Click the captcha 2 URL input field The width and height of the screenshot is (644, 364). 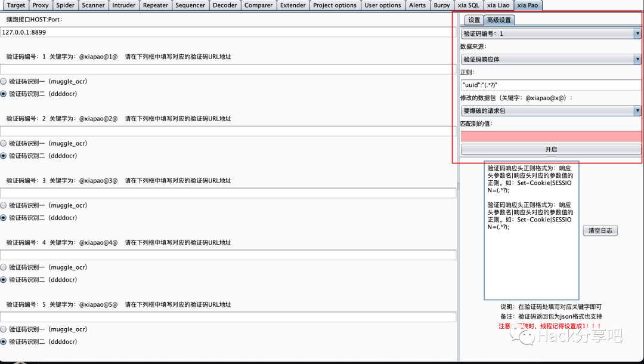228,131
